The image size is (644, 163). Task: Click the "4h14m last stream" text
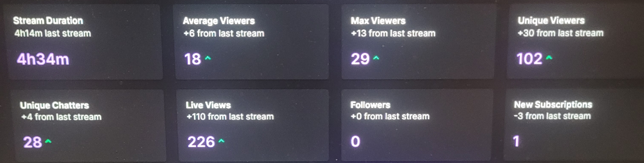coord(52,33)
